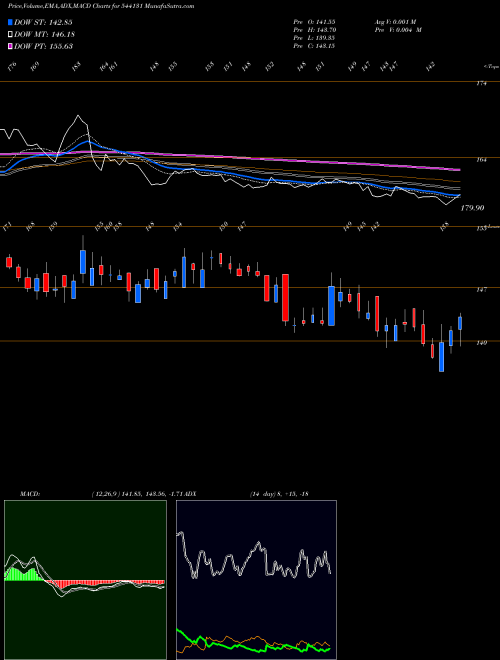Click the MACD parameters '(12,26,9)' text
500x660 pixels.
point(106,493)
